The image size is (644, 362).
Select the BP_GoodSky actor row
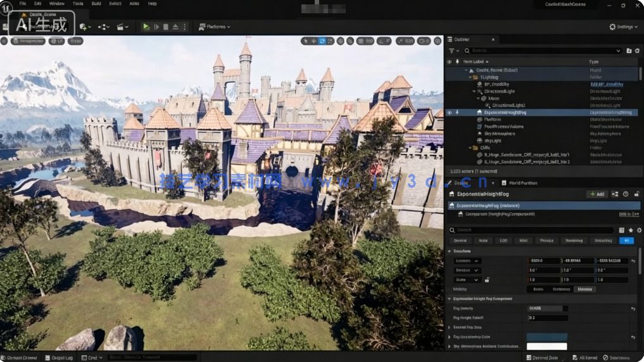(x=541, y=84)
